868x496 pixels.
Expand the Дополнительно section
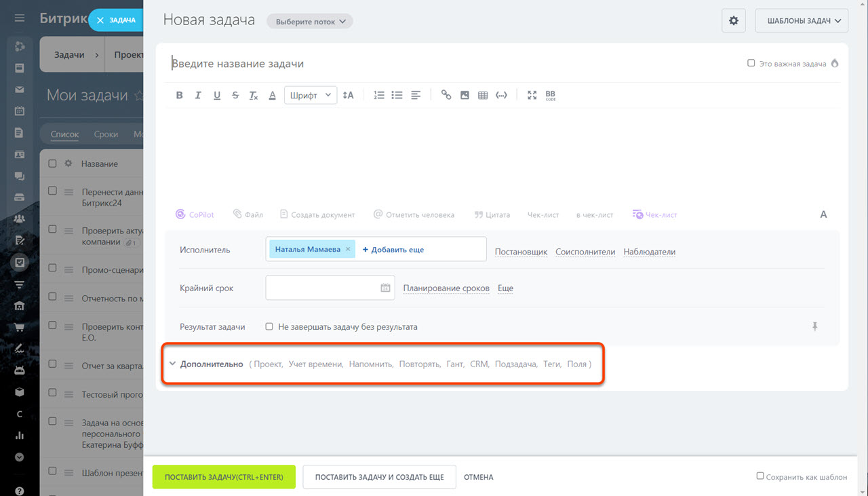point(212,364)
